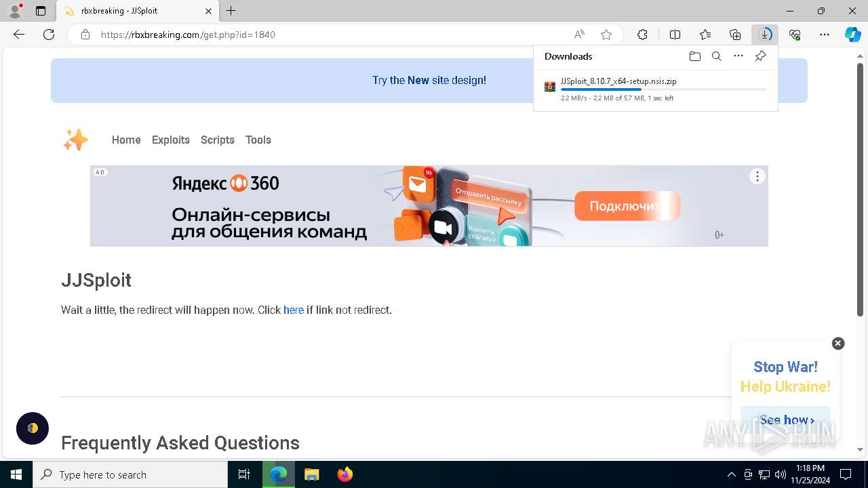The height and width of the screenshot is (488, 868).
Task: Launch Copilot sidebar
Action: pos(852,35)
